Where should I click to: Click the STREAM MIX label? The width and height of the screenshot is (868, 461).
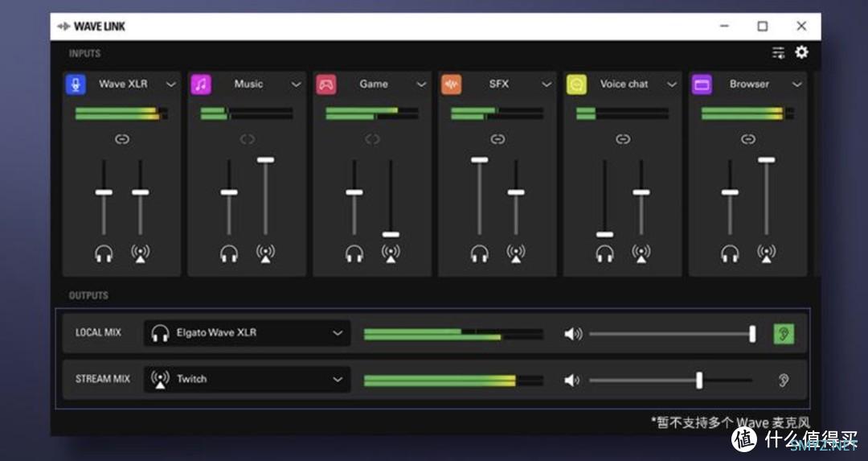click(x=102, y=379)
